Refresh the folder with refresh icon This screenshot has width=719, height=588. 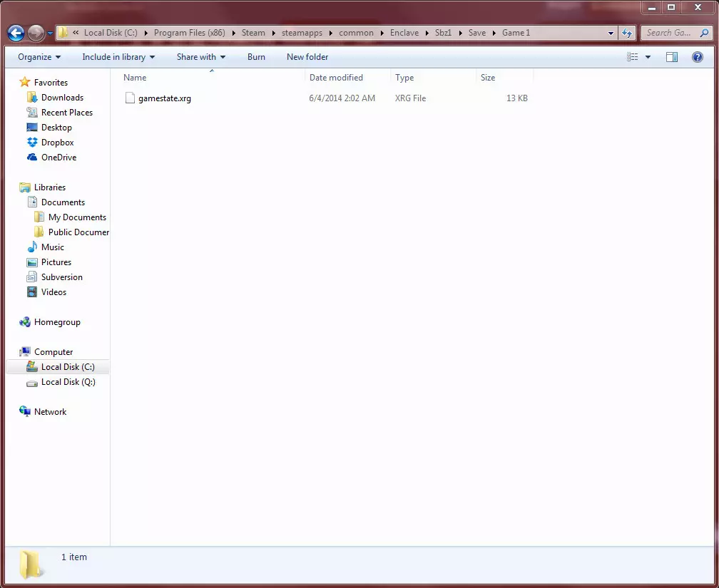click(626, 33)
